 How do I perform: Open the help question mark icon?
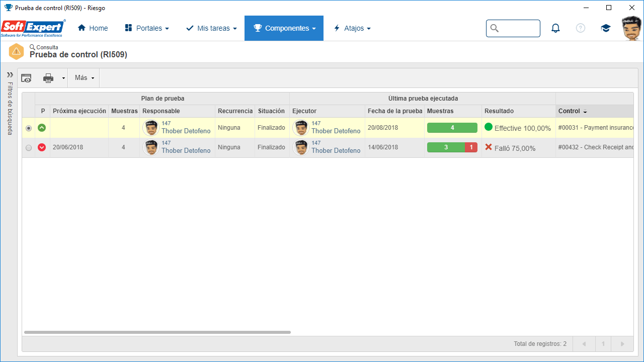click(x=581, y=28)
